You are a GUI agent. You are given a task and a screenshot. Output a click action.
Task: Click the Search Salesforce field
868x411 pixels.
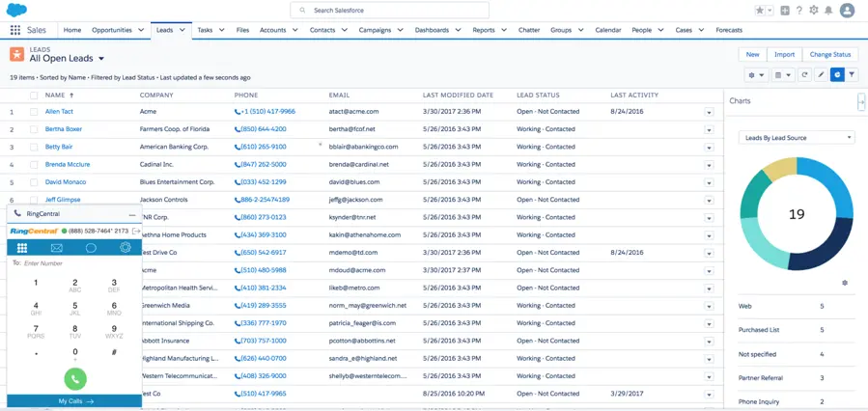(x=389, y=11)
